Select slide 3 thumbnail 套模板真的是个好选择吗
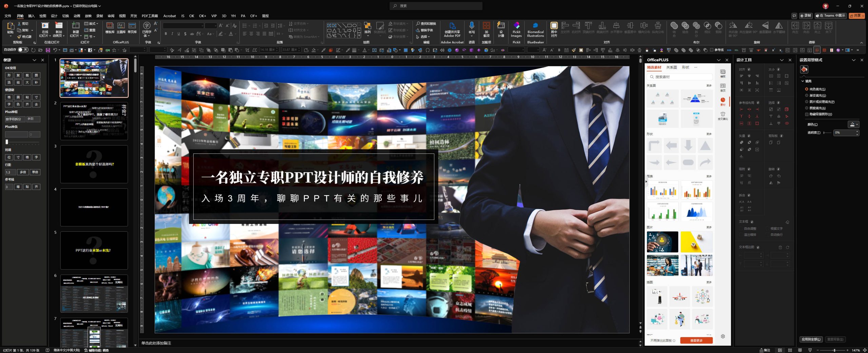Image resolution: width=868 pixels, height=353 pixels. [x=94, y=164]
